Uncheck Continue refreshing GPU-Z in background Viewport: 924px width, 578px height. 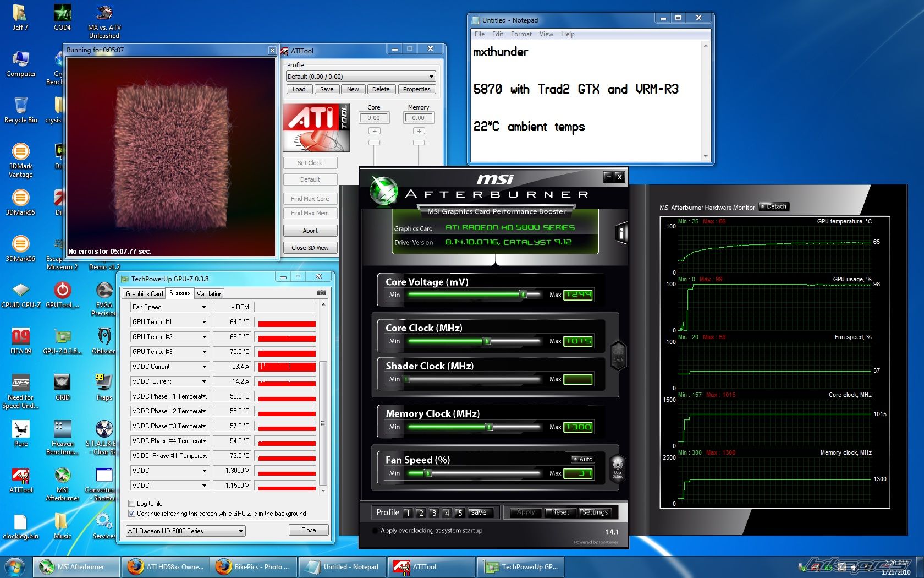(x=132, y=513)
